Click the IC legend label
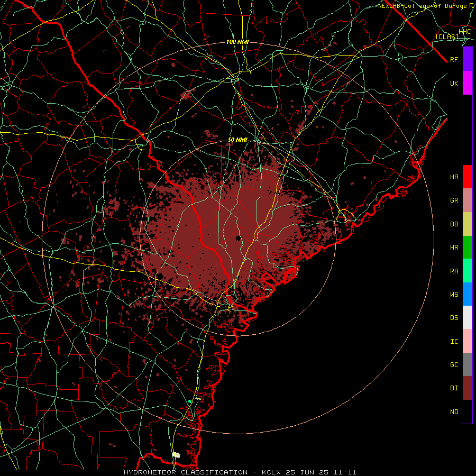This screenshot has height=476, width=476. pos(454,342)
